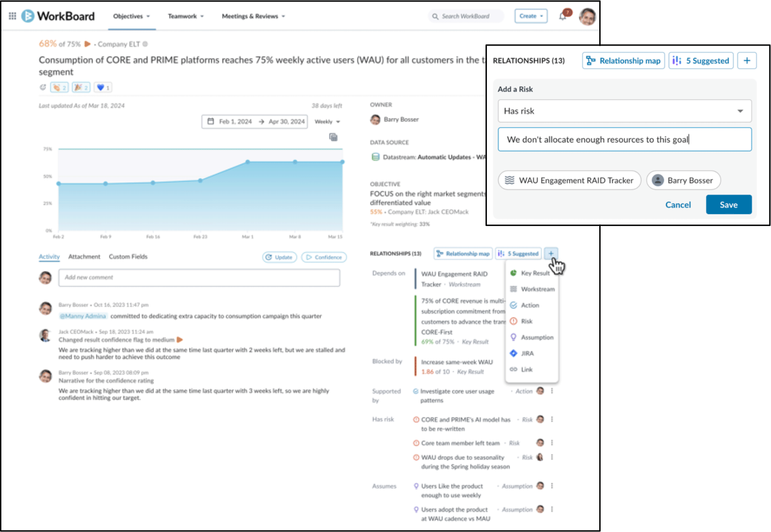Choose Link from the add menu
The width and height of the screenshot is (771, 532).
522,369
